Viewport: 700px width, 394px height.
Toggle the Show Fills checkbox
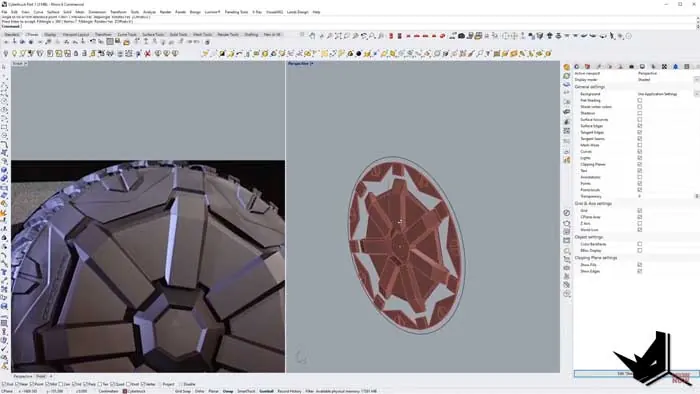(640, 265)
